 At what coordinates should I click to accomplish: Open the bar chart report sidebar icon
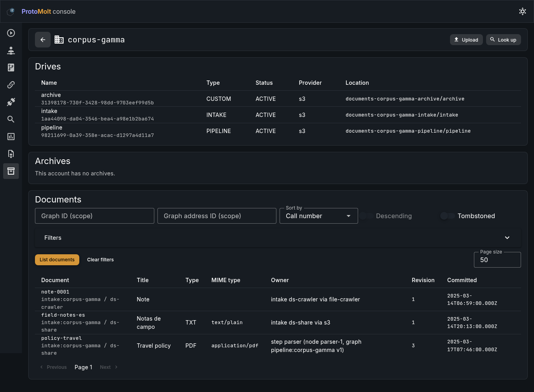click(11, 137)
